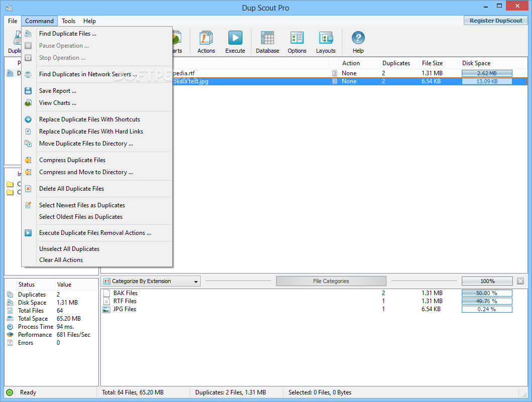The image size is (532, 402).
Task: Choose Move Duplicate Files to Directory
Action: pos(97,144)
